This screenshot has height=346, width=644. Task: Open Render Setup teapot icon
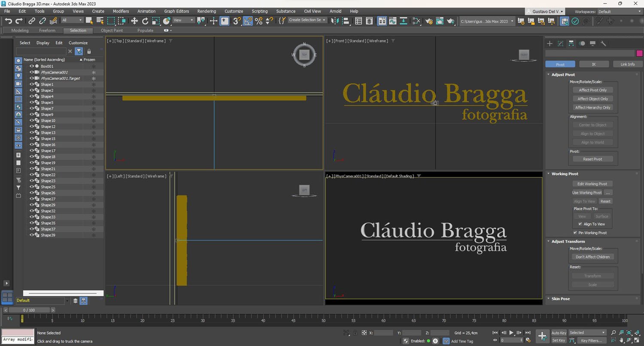pos(428,21)
